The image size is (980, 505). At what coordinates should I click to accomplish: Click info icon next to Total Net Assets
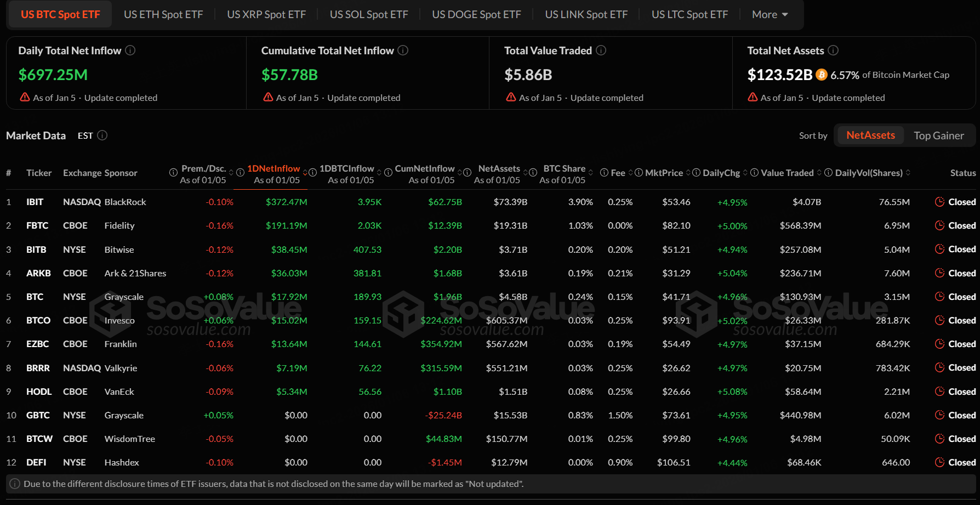pyautogui.click(x=833, y=50)
